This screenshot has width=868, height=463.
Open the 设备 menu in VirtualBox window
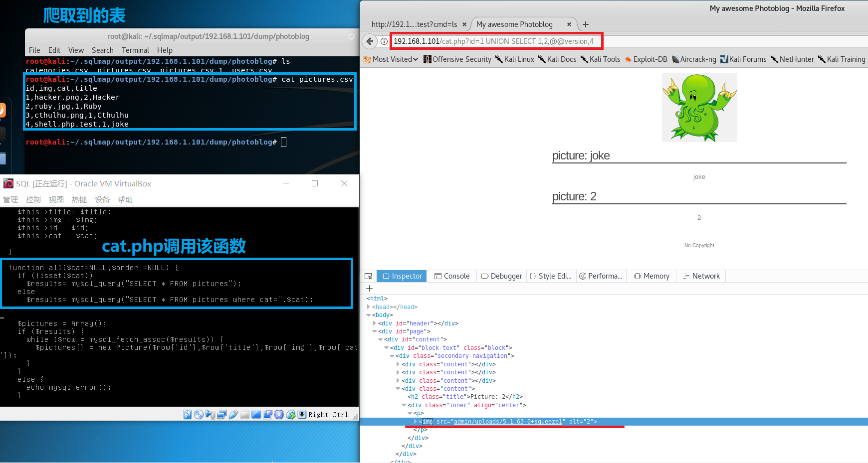tap(102, 200)
